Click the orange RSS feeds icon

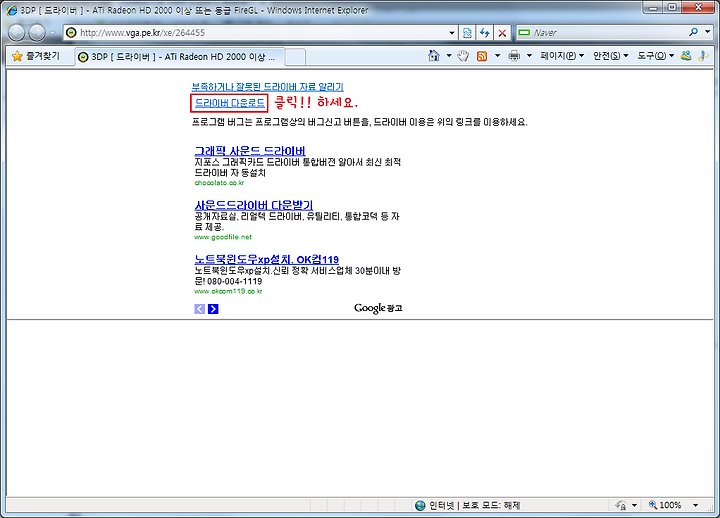(x=482, y=56)
